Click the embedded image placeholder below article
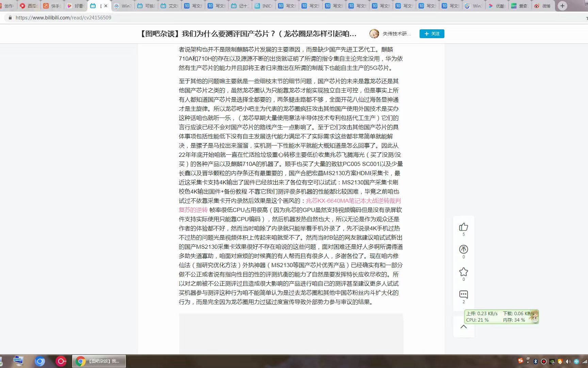588x368 pixels. pyautogui.click(x=291, y=334)
